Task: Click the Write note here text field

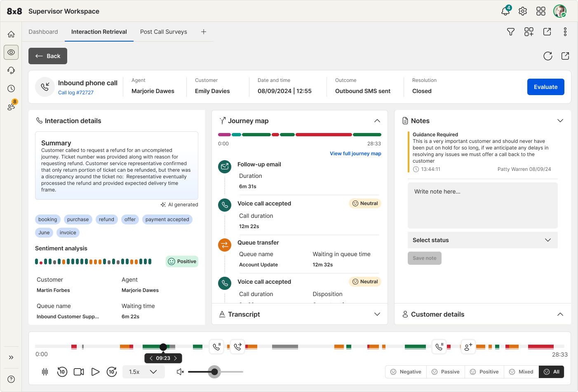Action: 482,205
